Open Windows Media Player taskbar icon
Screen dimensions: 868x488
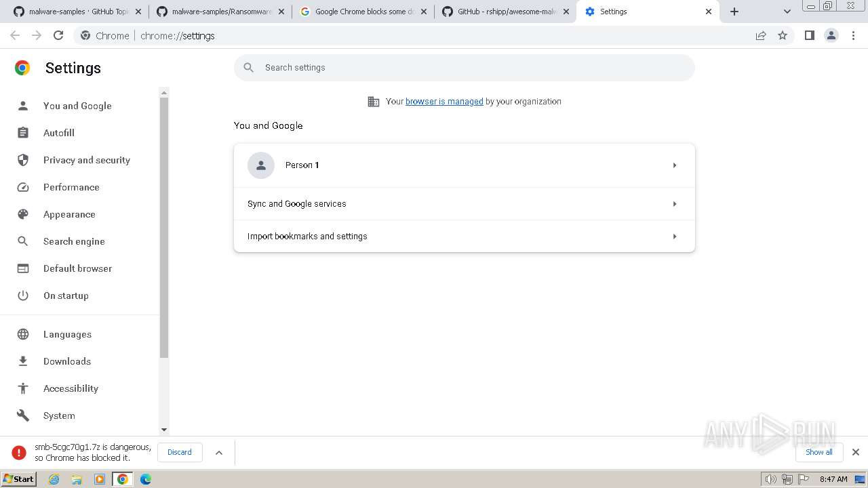100,479
